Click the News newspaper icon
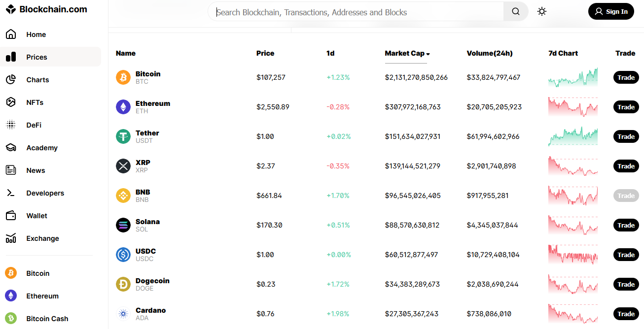 pyautogui.click(x=11, y=170)
